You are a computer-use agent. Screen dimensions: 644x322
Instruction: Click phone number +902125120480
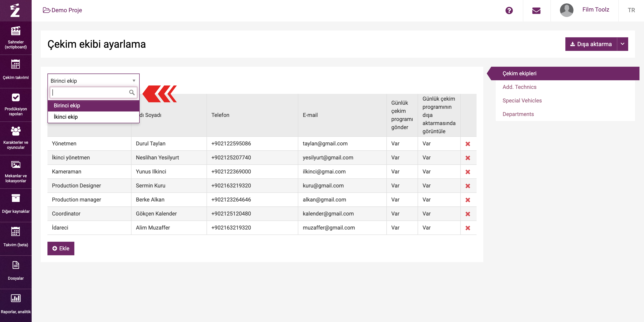pyautogui.click(x=231, y=213)
